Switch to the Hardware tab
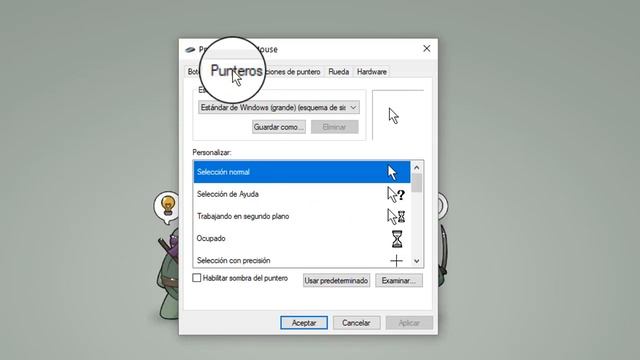The height and width of the screenshot is (360, 640). (371, 72)
